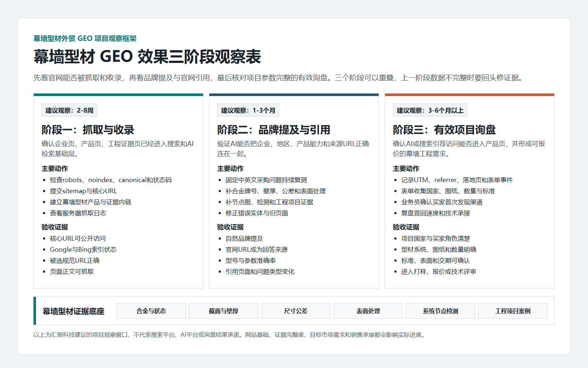Click 查看服务器抓取日志 item

(x=78, y=213)
